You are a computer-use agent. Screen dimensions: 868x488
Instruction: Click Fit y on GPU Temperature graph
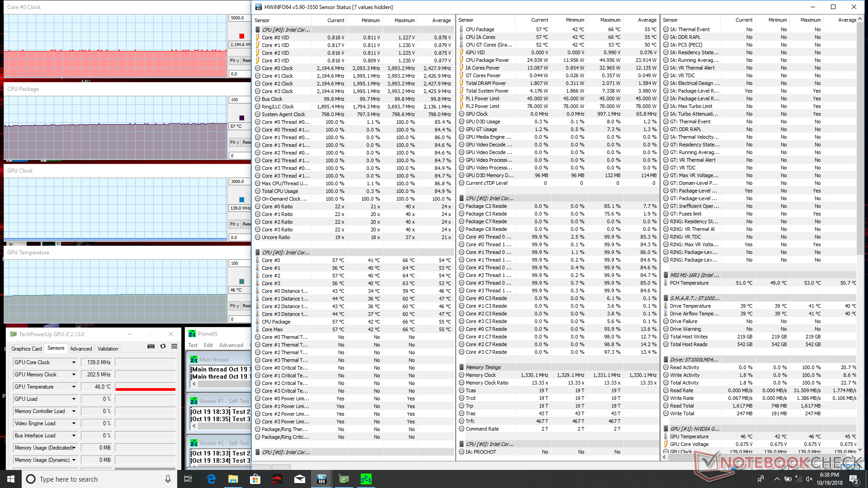coord(234,306)
